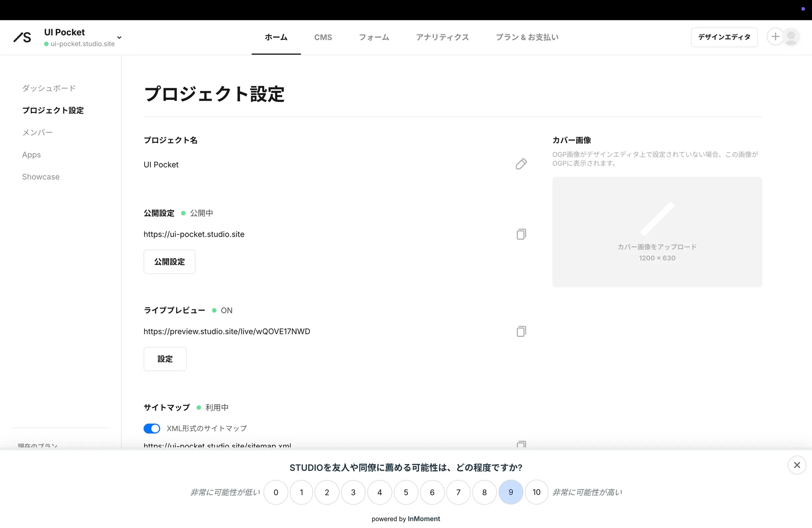812x528 pixels.
Task: Rate 6 in the survey
Action: tap(432, 492)
